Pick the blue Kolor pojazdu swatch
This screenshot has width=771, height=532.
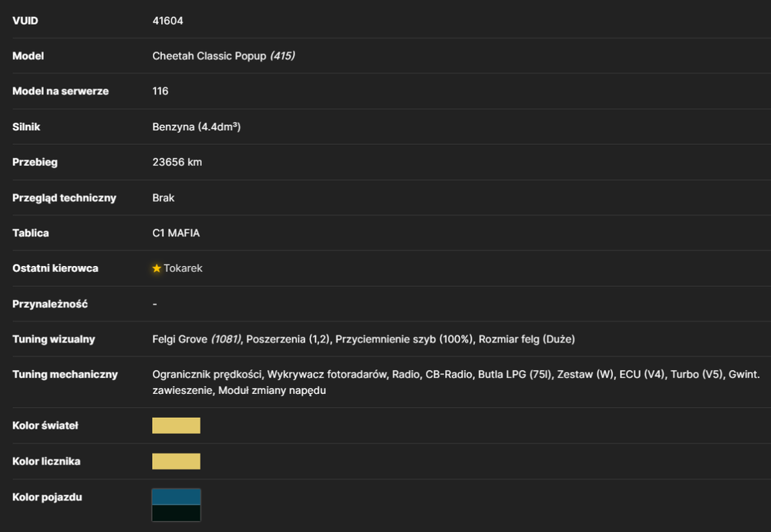[176, 497]
